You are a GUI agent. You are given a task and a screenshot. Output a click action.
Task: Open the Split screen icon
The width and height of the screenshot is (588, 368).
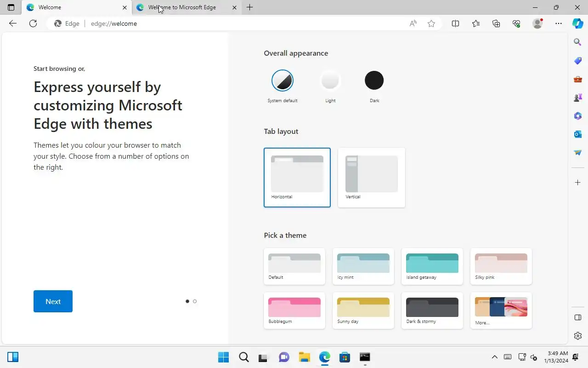456,23
